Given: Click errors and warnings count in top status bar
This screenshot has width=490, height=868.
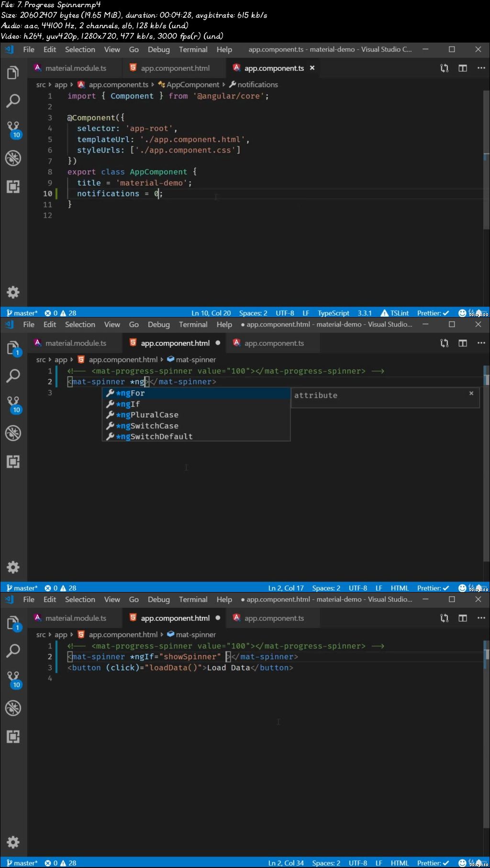Looking at the screenshot, I should (60, 313).
